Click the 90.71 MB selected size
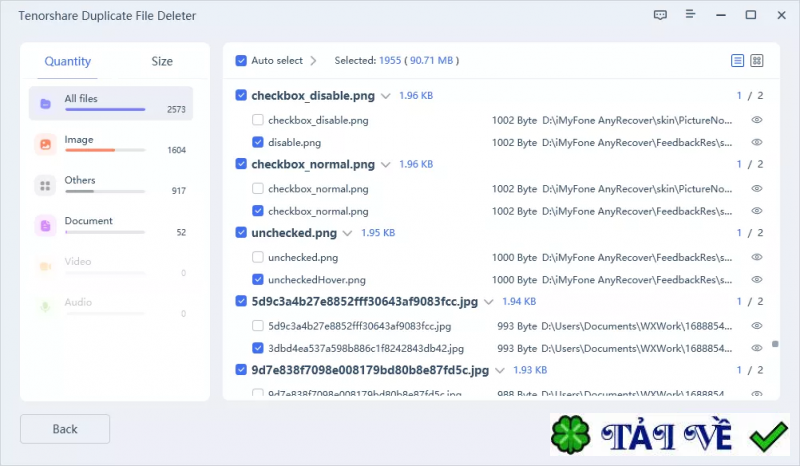 432,61
